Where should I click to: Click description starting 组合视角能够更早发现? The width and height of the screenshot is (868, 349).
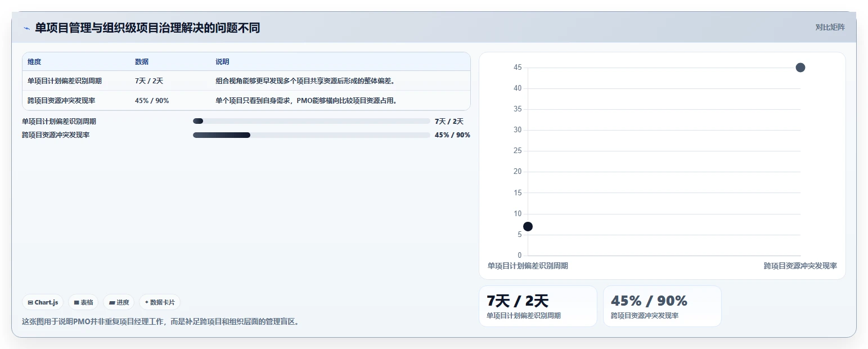click(306, 81)
